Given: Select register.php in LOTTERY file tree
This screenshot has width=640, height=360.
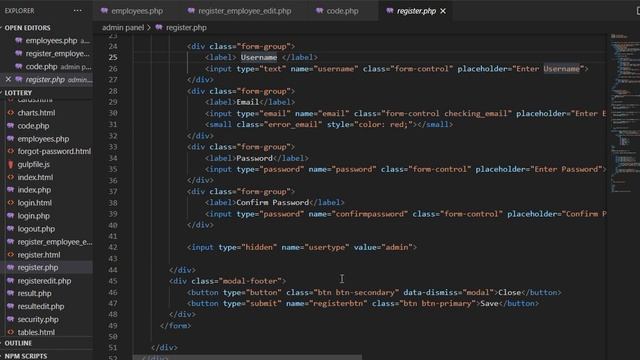Looking at the screenshot, I should [x=38, y=267].
